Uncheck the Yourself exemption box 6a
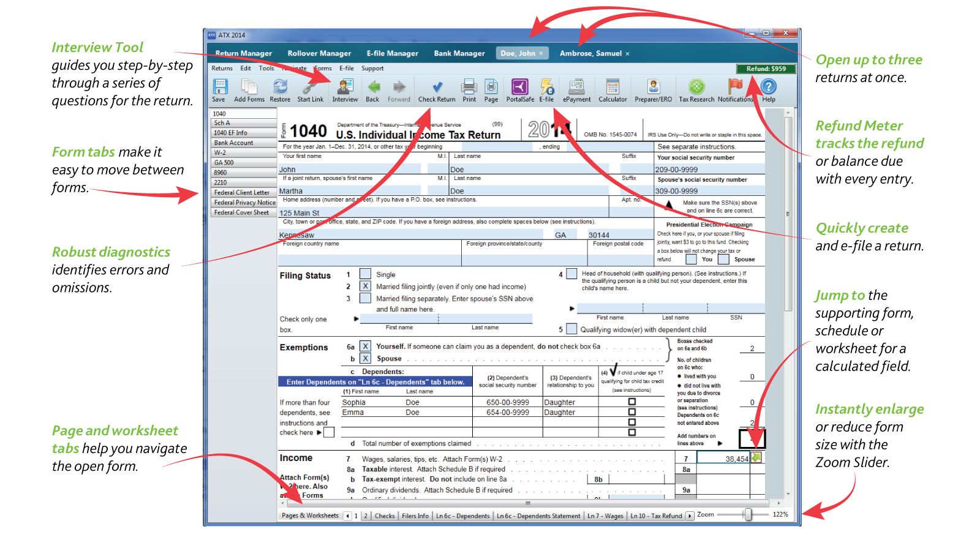980x551 pixels. coord(366,346)
